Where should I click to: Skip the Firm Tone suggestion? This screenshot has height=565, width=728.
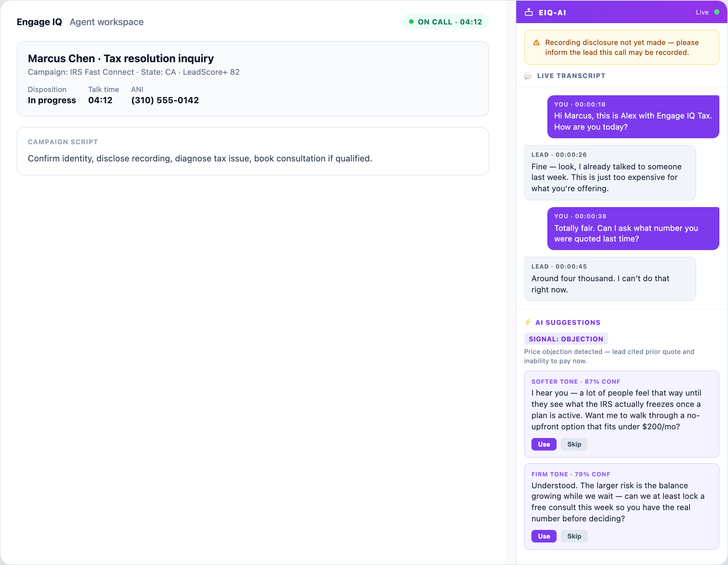tap(574, 536)
